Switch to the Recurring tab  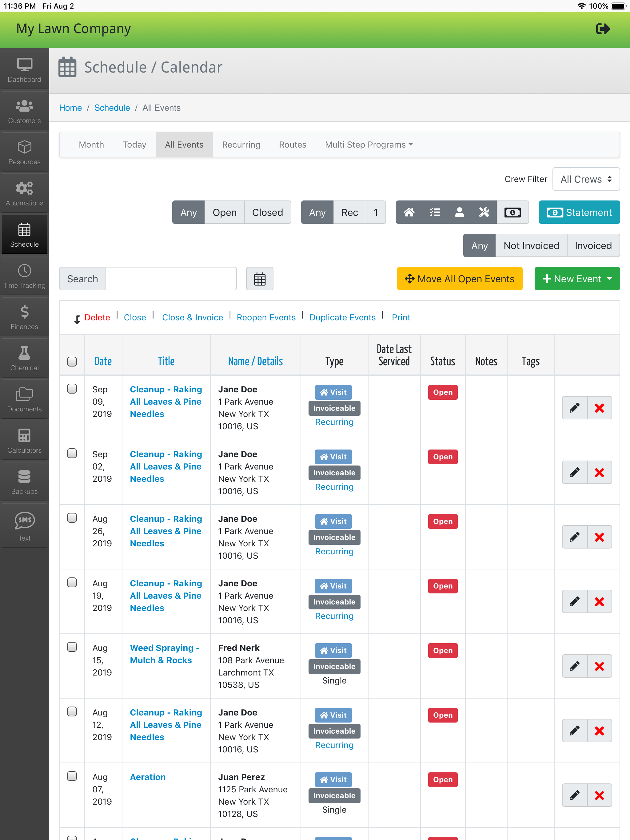click(x=241, y=145)
